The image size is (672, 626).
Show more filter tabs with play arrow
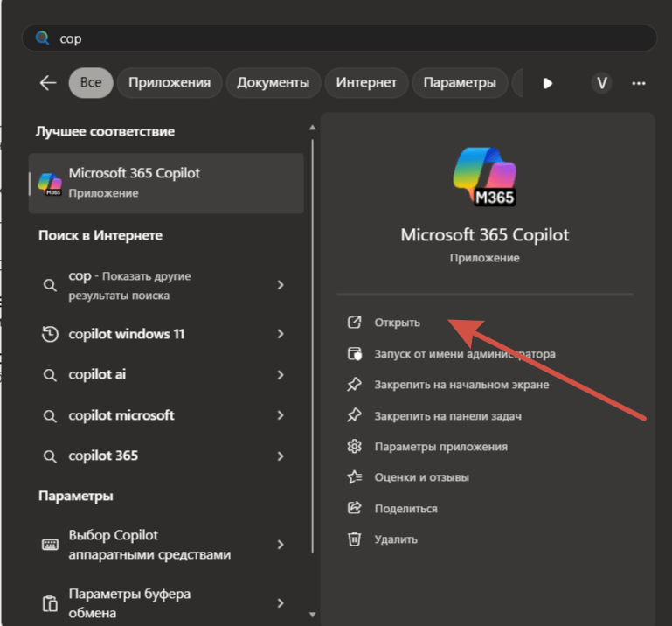tap(547, 83)
